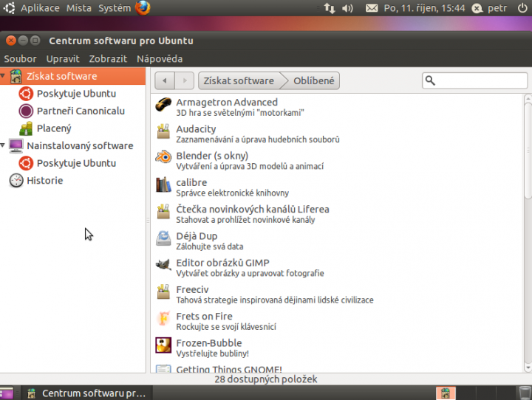
Task: Select the calibre list row
Action: coord(337,187)
